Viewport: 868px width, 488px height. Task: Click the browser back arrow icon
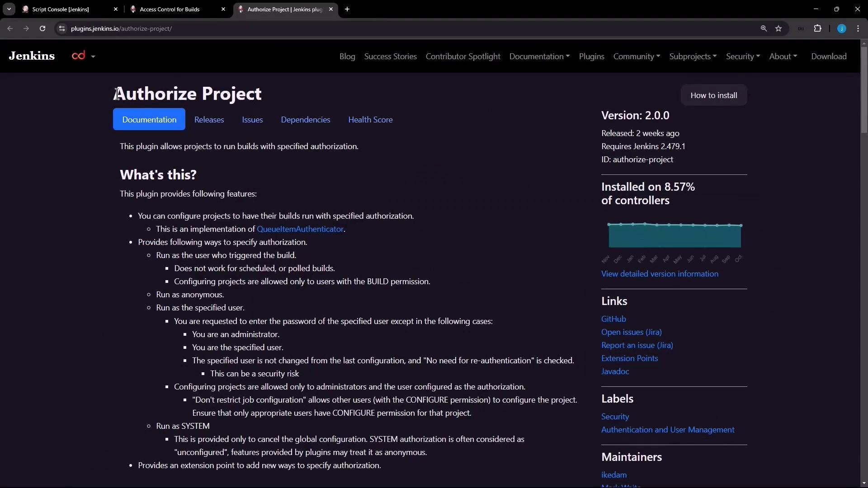click(10, 28)
